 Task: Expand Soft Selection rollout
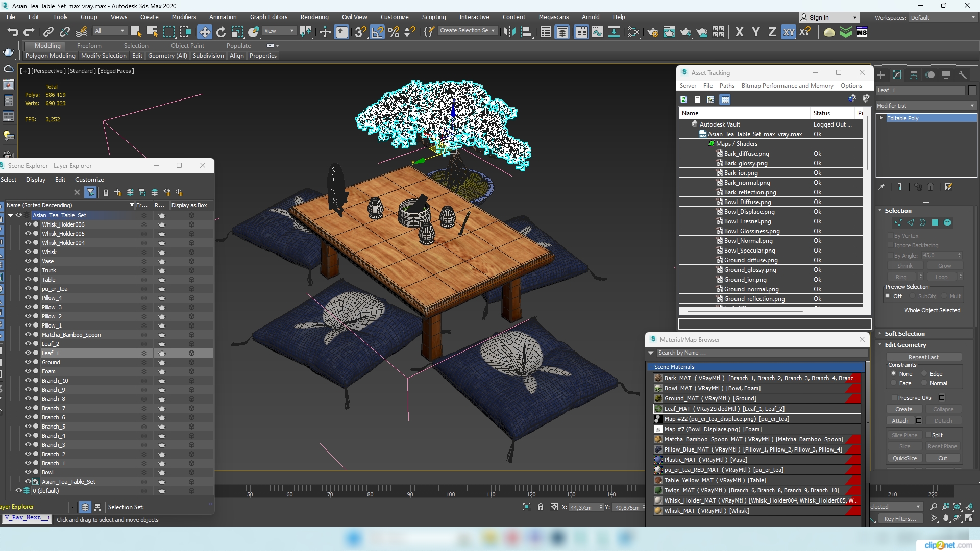[904, 334]
